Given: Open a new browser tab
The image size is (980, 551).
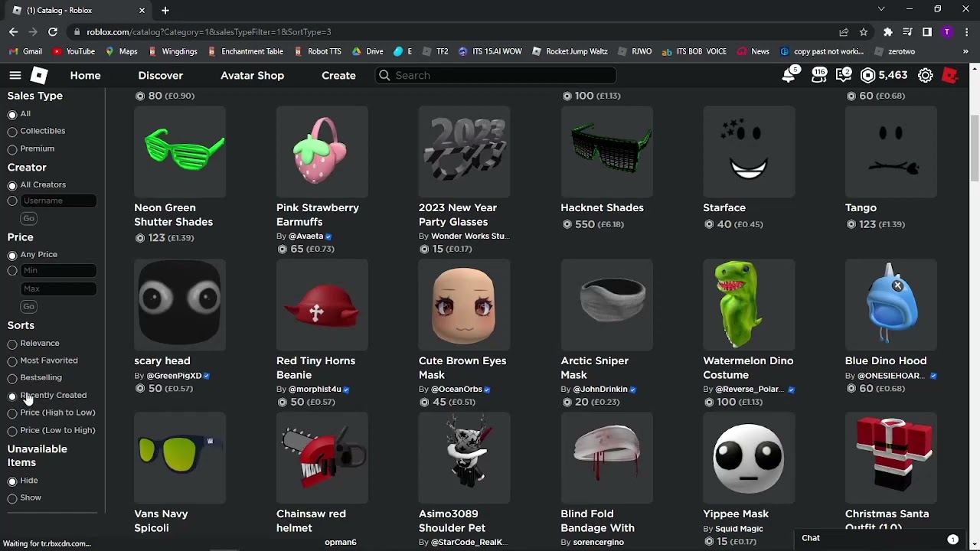Looking at the screenshot, I should [x=165, y=10].
